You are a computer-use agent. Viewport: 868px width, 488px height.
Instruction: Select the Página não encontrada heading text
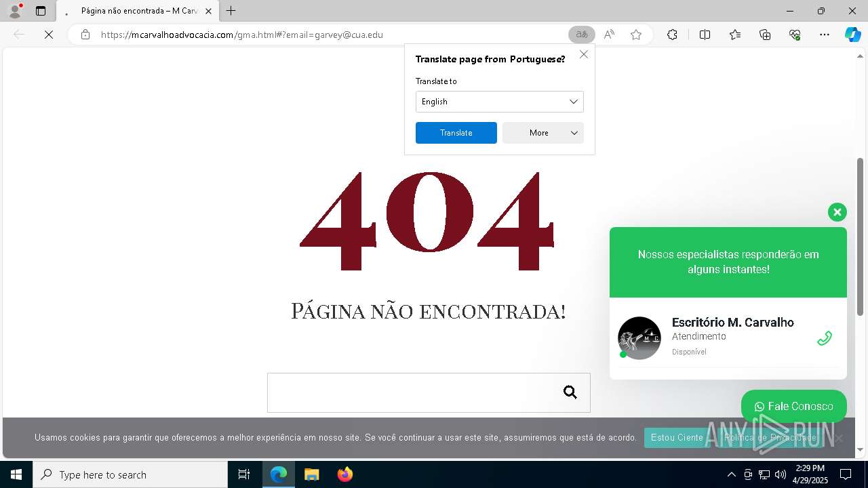pos(429,311)
